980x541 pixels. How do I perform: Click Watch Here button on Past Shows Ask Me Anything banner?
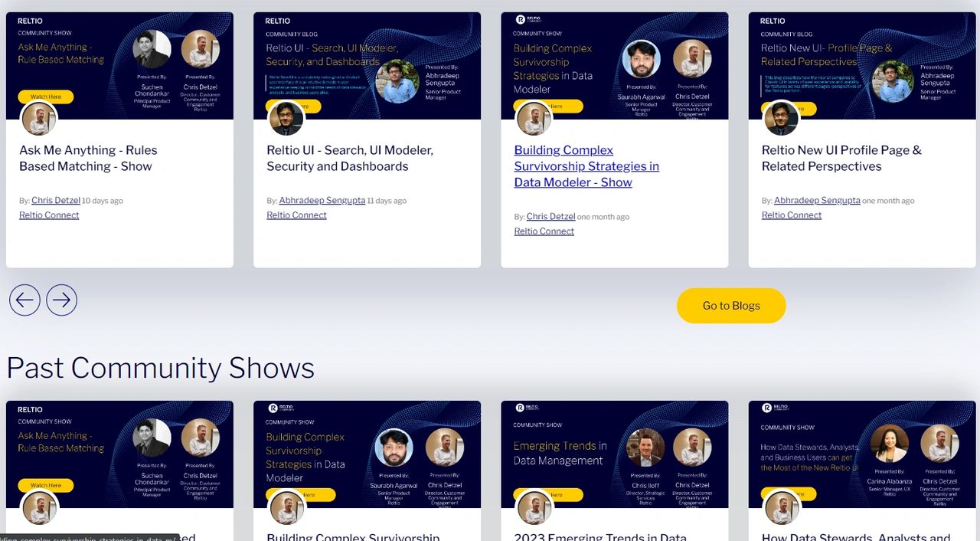coord(46,485)
